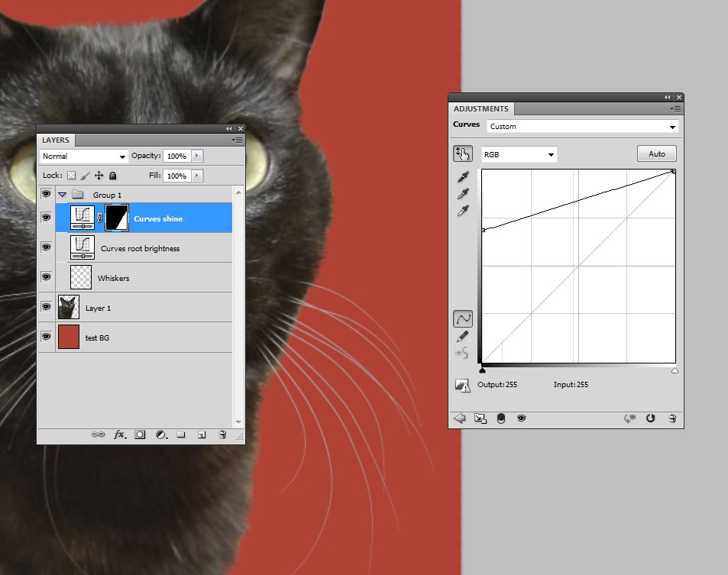Hide the Whiskers layer

click(46, 277)
